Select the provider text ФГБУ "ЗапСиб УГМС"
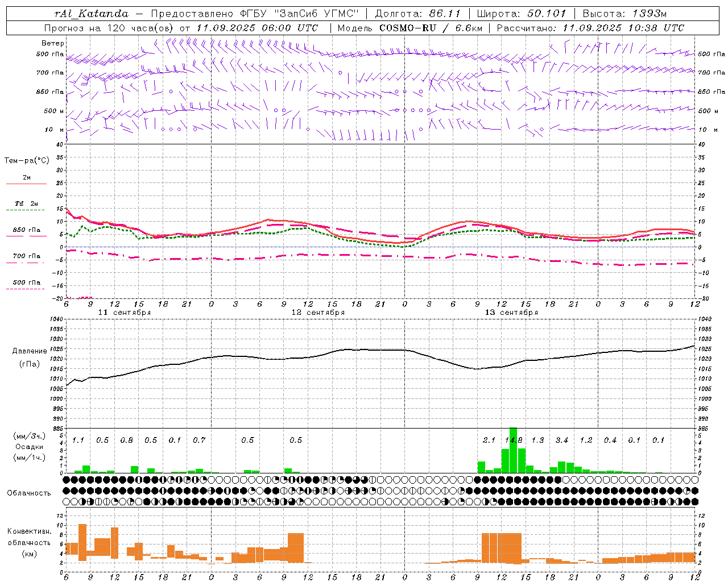 pyautogui.click(x=300, y=14)
